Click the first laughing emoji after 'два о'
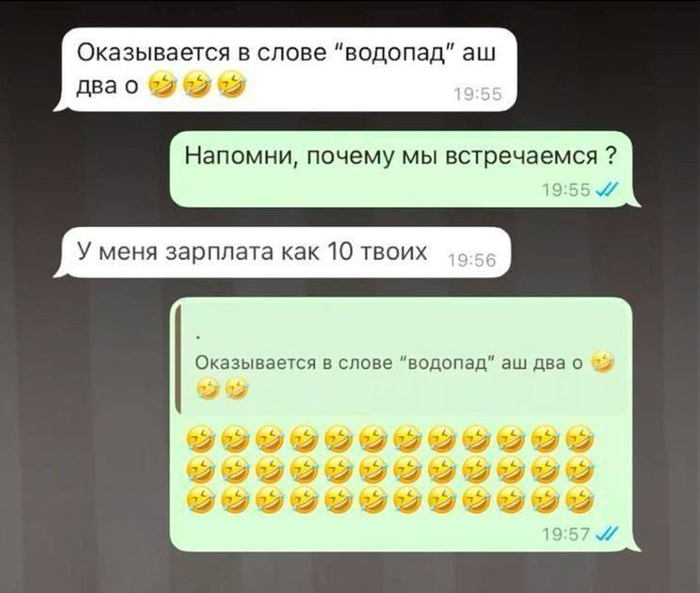This screenshot has height=593, width=700. [160, 85]
